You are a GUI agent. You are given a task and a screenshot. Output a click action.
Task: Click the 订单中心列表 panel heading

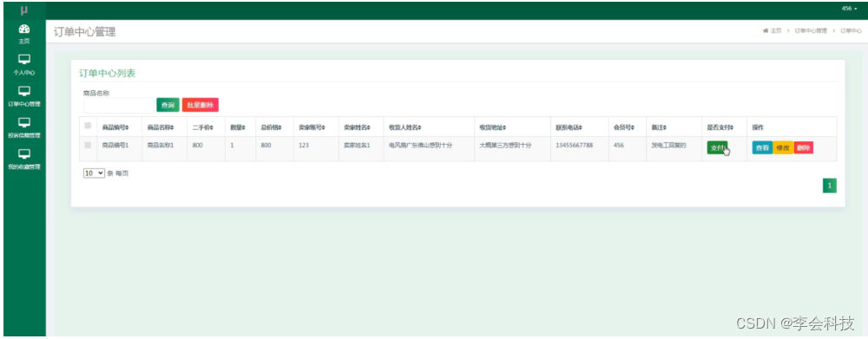click(108, 74)
